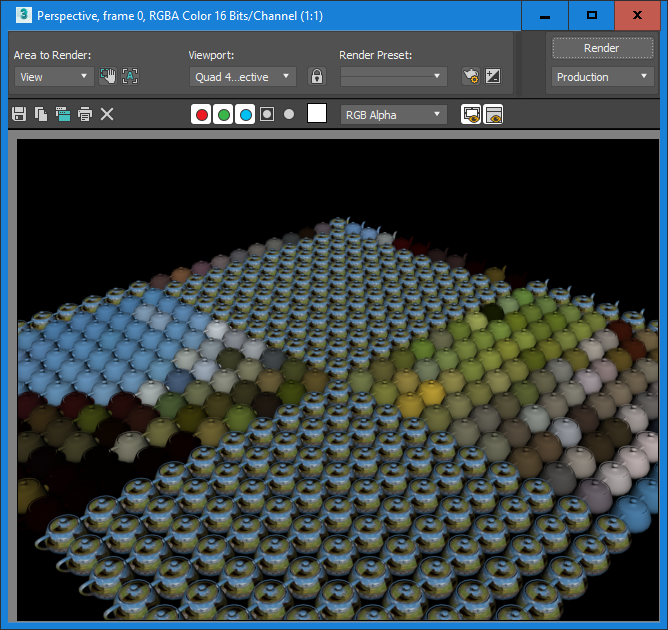Open the Production render mode dropdown
This screenshot has height=630, width=668.
[602, 77]
